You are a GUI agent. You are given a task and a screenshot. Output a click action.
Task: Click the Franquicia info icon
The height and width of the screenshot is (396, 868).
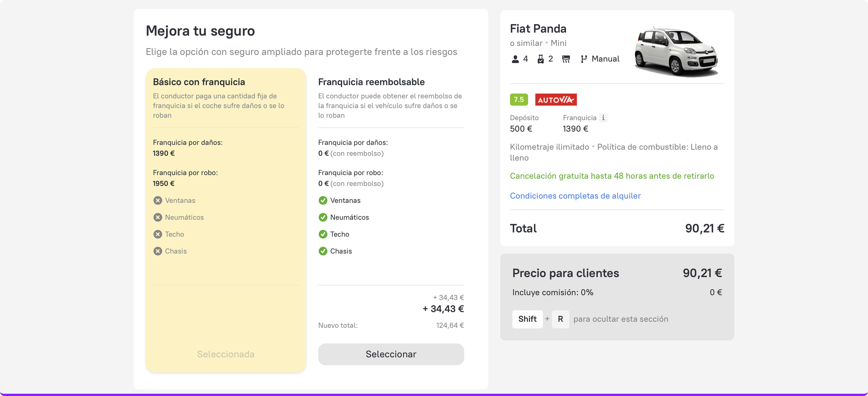coord(603,118)
